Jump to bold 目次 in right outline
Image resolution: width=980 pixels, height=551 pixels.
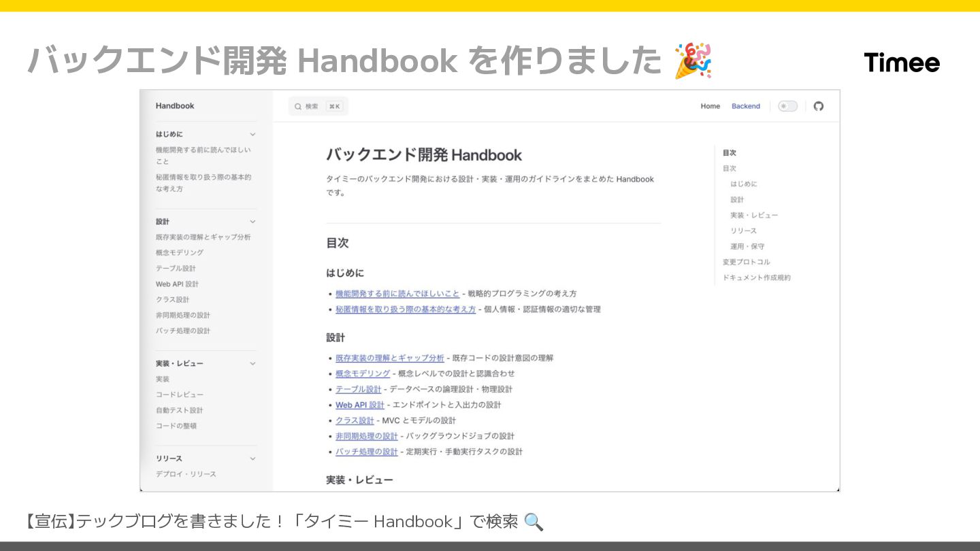click(x=730, y=153)
